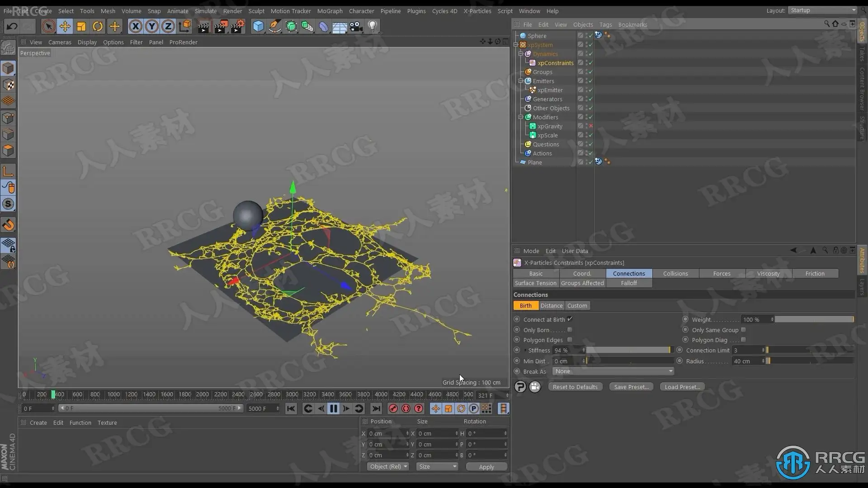Enable the Only Born checkbox
The height and width of the screenshot is (488, 868).
click(x=570, y=330)
